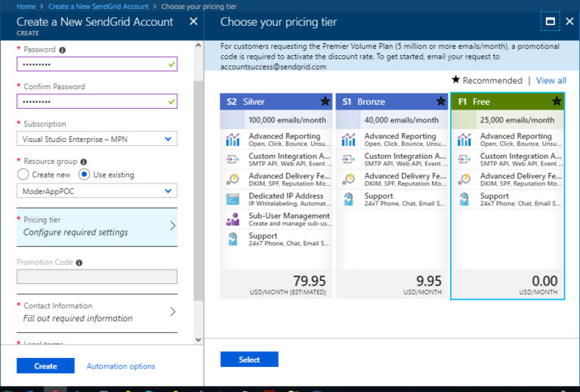This screenshot has height=392, width=580.
Task: Click Dedicated IP Address icon in Silver
Action: tap(233, 199)
